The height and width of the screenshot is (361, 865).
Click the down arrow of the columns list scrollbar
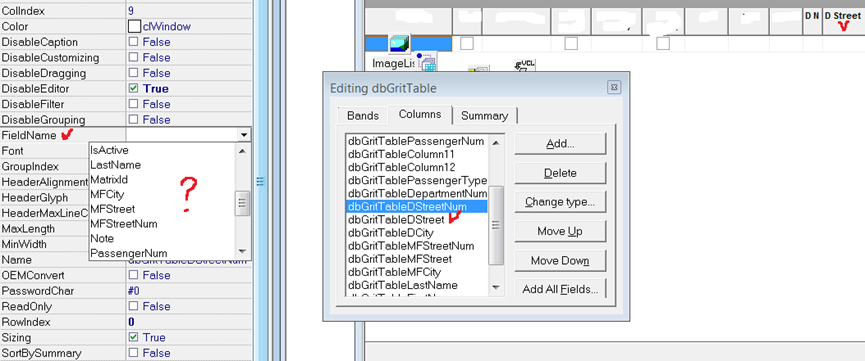click(x=495, y=288)
